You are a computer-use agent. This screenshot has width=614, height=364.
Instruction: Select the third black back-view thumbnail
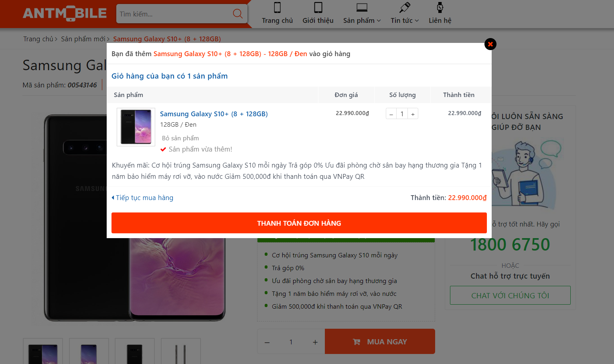tap(135, 351)
